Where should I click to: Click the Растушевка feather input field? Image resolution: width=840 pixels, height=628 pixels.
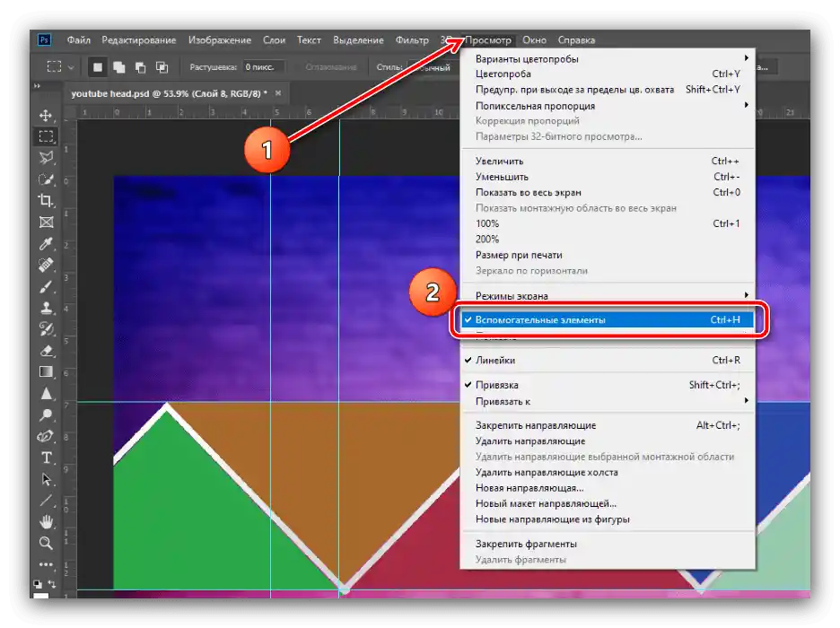tap(263, 67)
